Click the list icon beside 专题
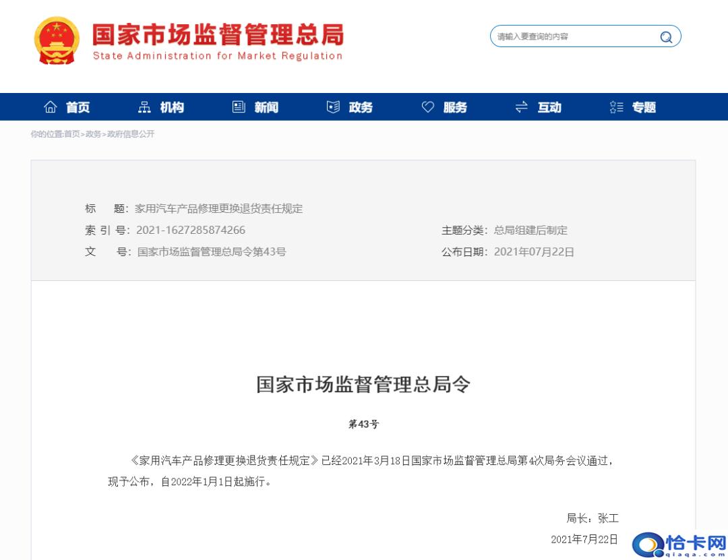The height and width of the screenshot is (560, 728). point(616,107)
